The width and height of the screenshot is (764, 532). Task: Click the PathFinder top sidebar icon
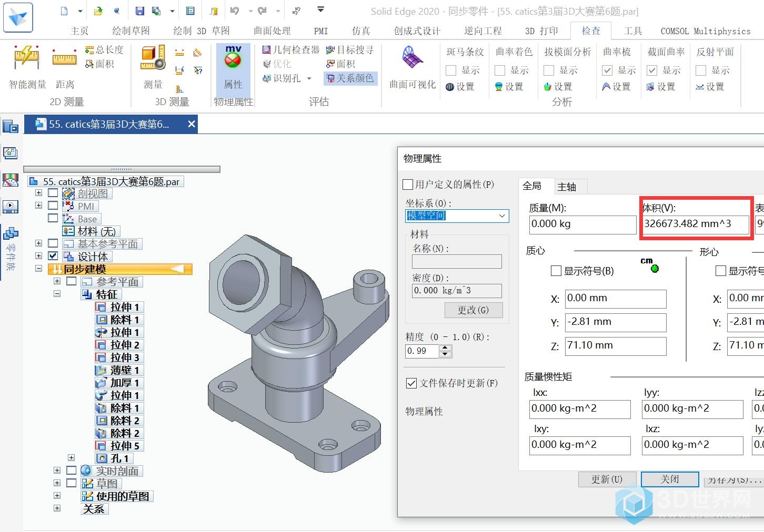(11, 127)
